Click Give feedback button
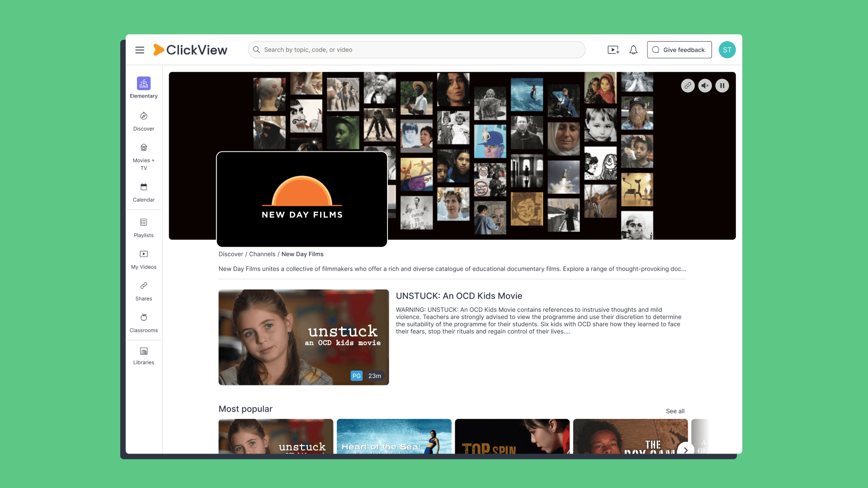Viewport: 868px width, 488px height. tap(679, 50)
